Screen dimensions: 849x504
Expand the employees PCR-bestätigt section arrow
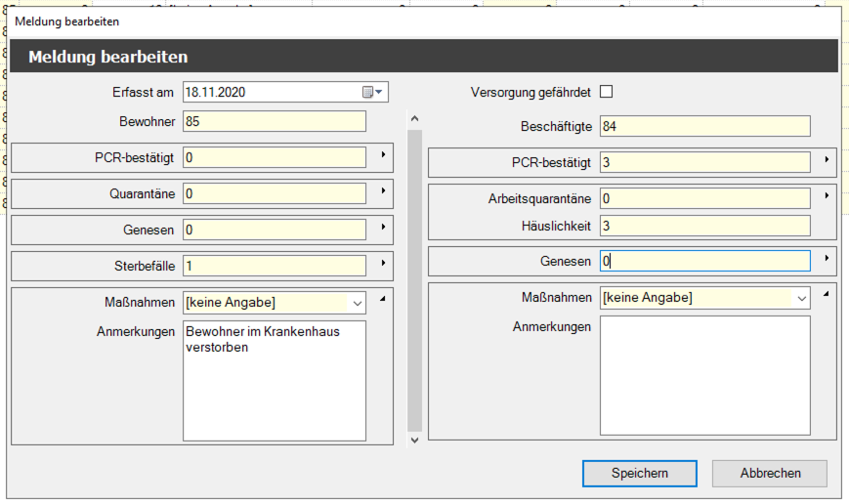(x=827, y=159)
